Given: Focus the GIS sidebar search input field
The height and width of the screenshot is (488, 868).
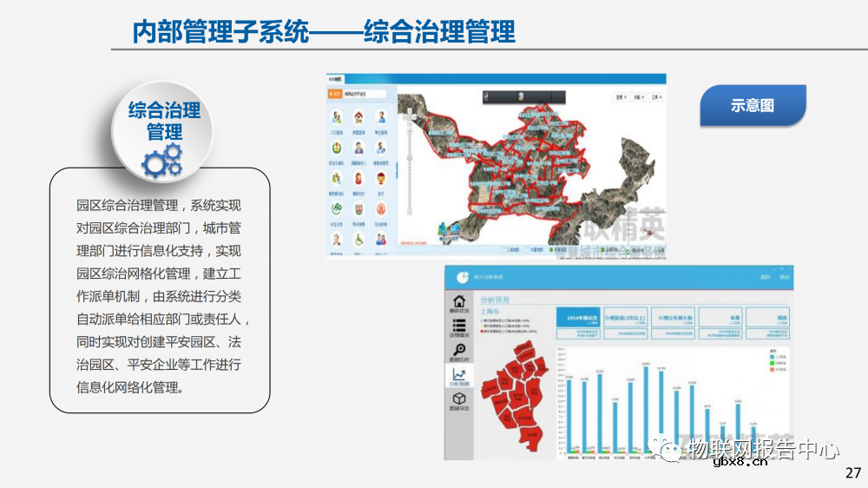Looking at the screenshot, I should point(365,94).
